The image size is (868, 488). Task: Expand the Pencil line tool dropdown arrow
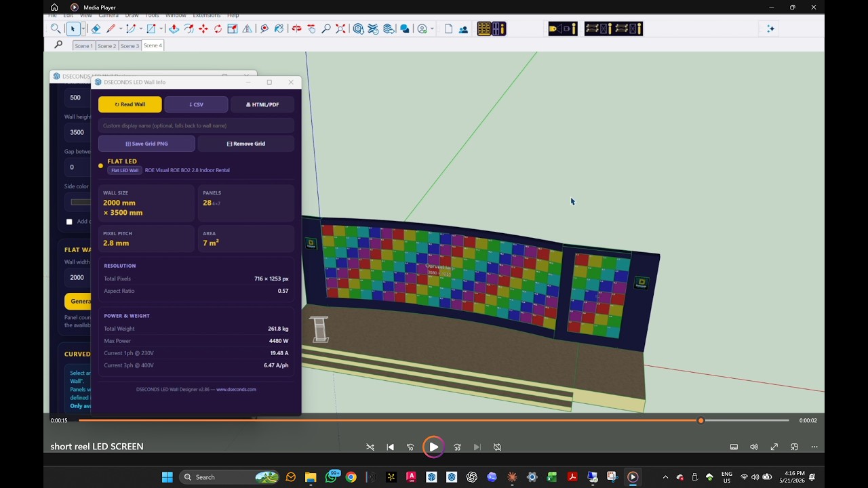[121, 28]
